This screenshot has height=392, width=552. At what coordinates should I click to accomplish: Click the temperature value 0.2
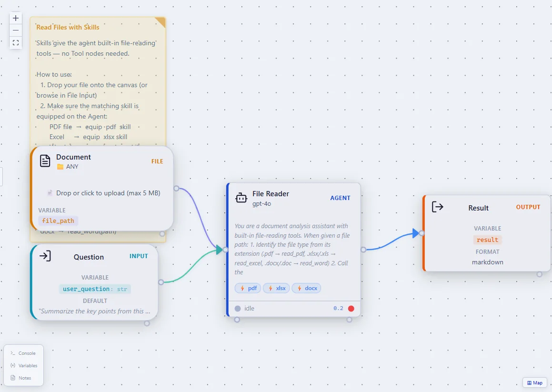pyautogui.click(x=338, y=309)
